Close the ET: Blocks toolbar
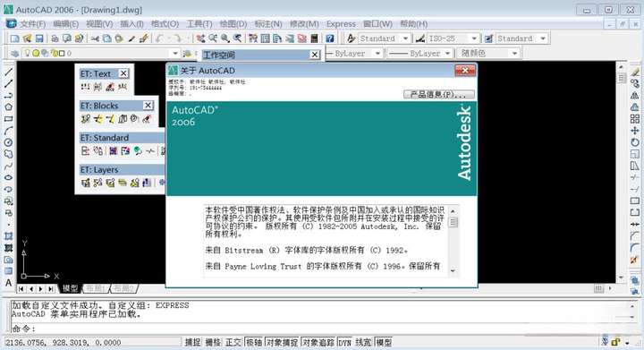This screenshot has width=644, height=350. point(148,106)
